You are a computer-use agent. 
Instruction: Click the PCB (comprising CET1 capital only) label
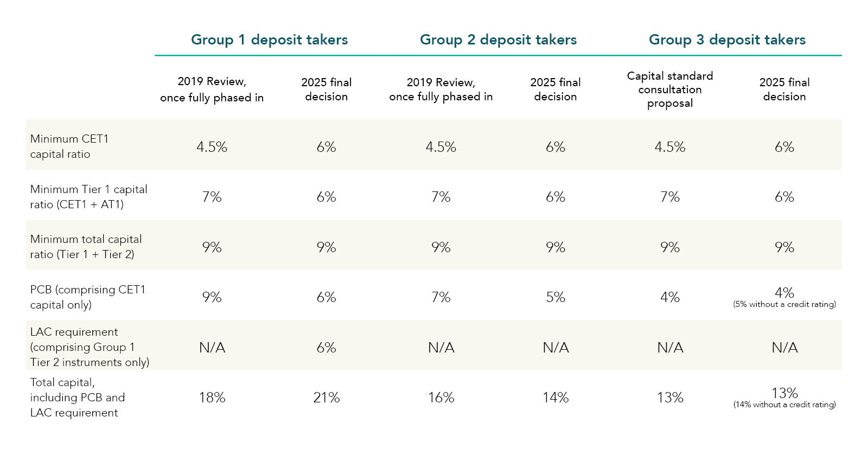(x=87, y=297)
